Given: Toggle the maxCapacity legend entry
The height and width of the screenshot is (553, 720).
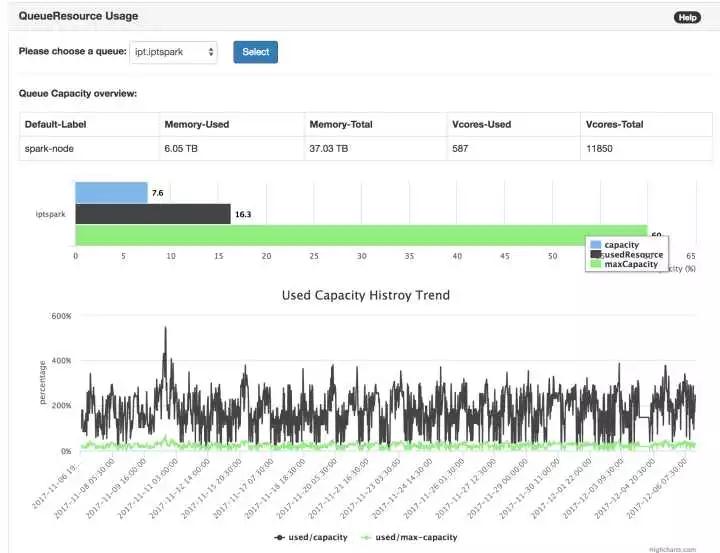Looking at the screenshot, I should click(x=624, y=264).
